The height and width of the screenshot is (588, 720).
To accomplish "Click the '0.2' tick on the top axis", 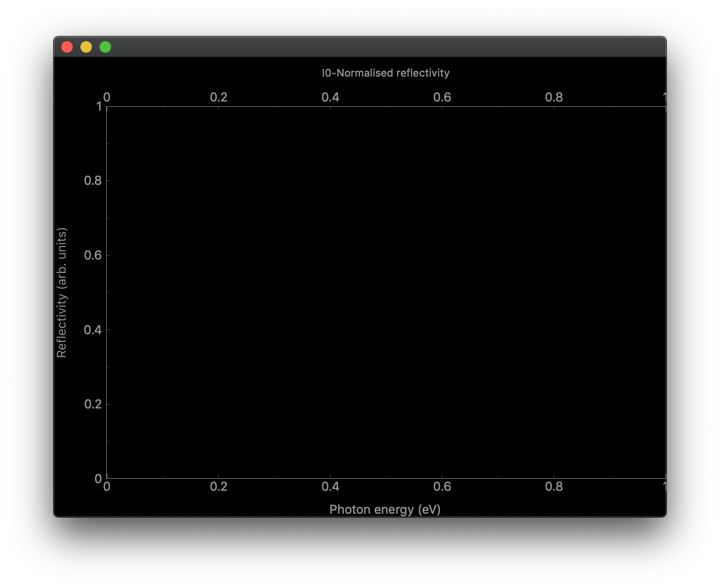I will pyautogui.click(x=219, y=97).
